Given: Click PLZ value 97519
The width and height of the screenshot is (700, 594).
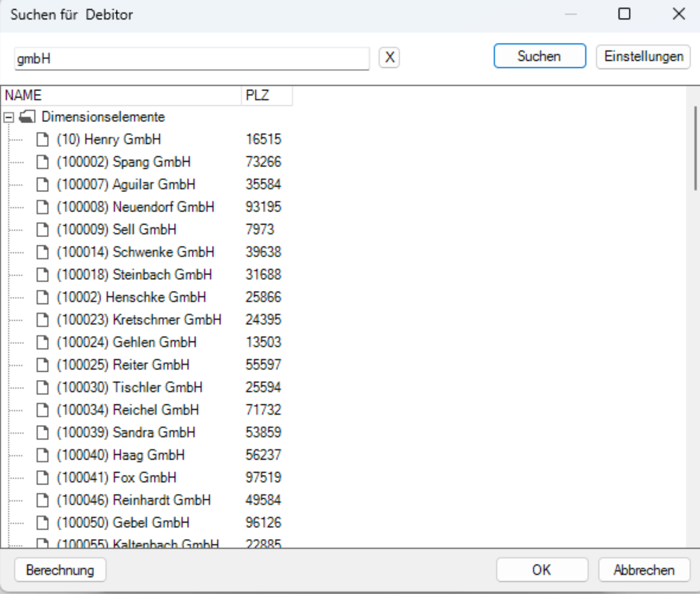Looking at the screenshot, I should pos(263,478).
